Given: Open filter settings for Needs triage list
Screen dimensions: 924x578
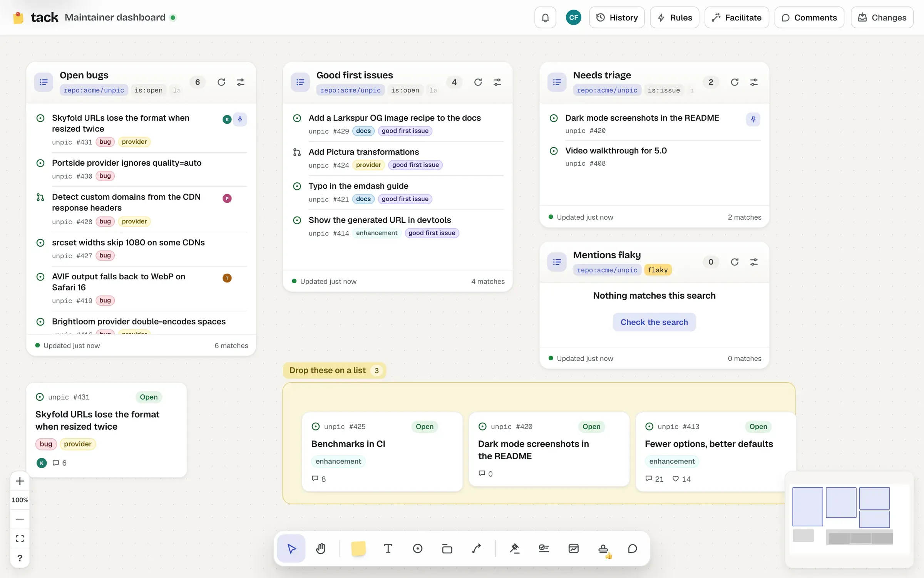Looking at the screenshot, I should (x=754, y=82).
